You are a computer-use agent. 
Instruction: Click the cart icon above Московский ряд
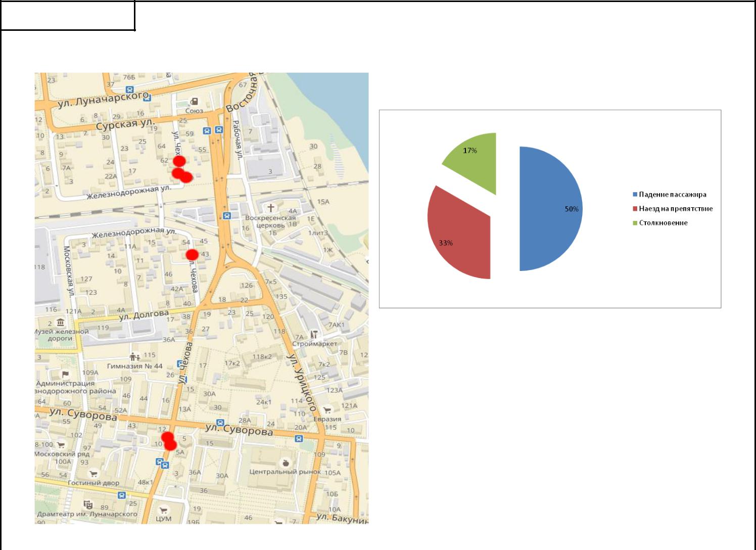61,445
